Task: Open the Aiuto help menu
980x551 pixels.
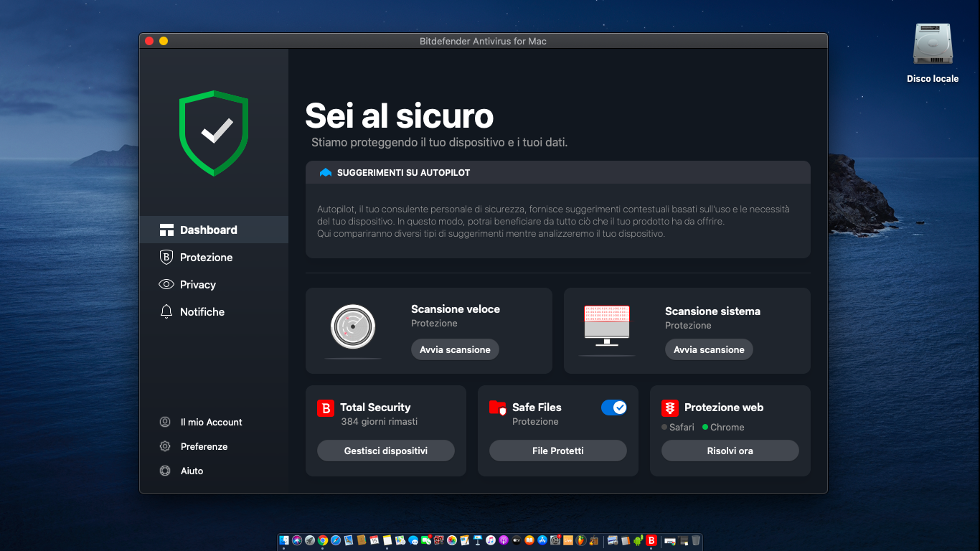Action: point(182,471)
